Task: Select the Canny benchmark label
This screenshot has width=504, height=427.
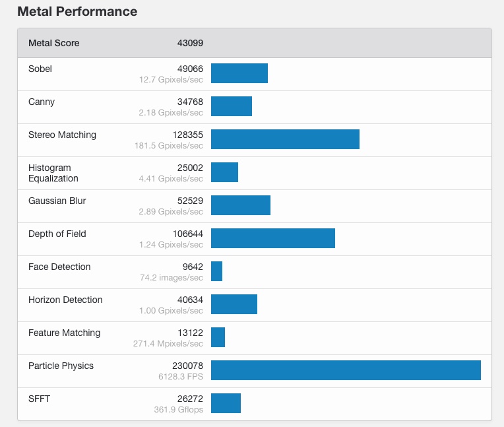Action: tap(42, 102)
